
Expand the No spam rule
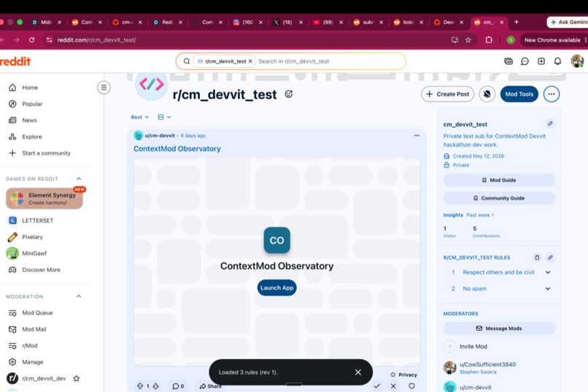tap(548, 288)
